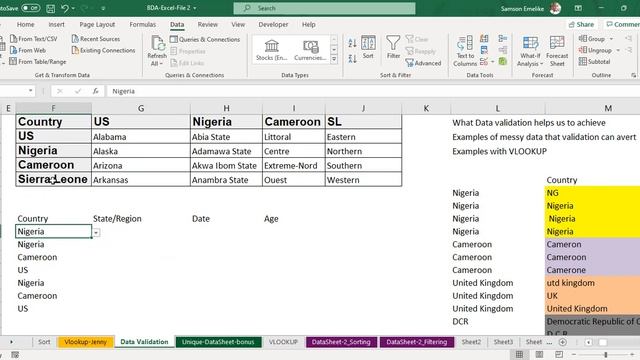
Task: Open the Name Box dropdown arrow
Action: point(31,91)
